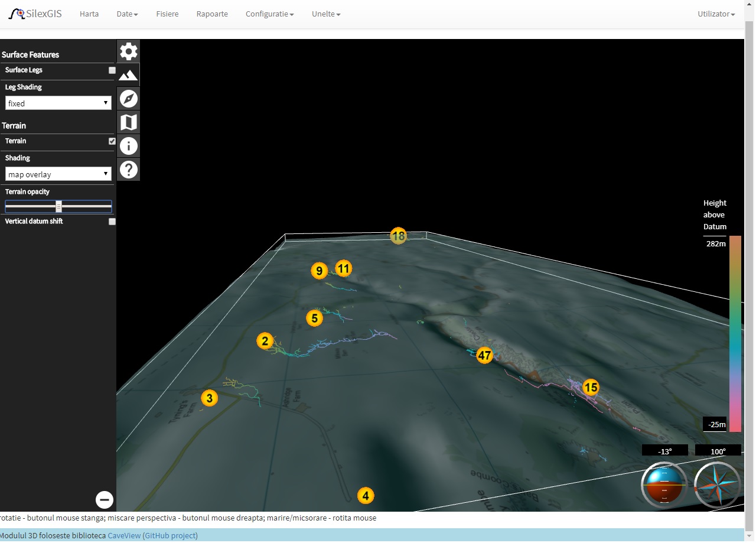Go to the Rapoarte menu item
Screen dimensions: 756x543
[x=212, y=14]
